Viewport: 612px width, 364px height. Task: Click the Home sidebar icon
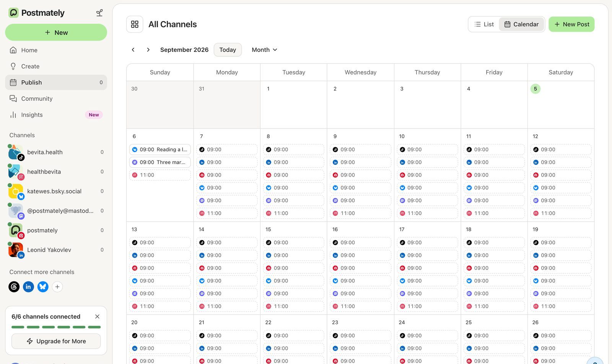point(13,50)
